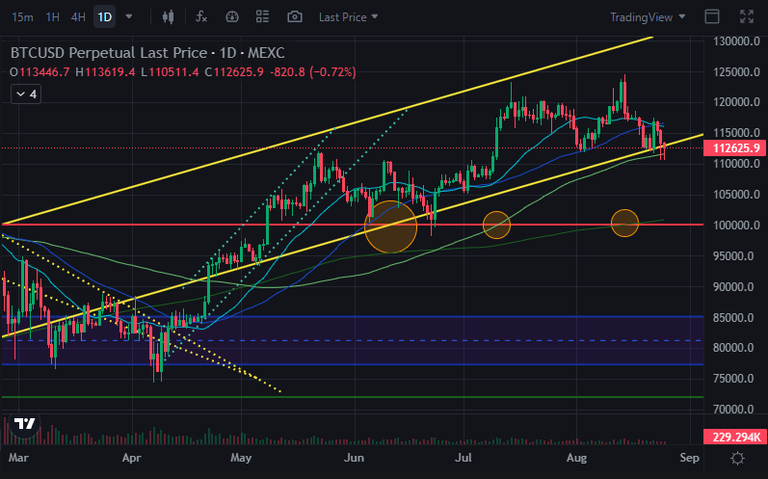Open the Last Price dropdown
The image size is (768, 479).
click(348, 17)
